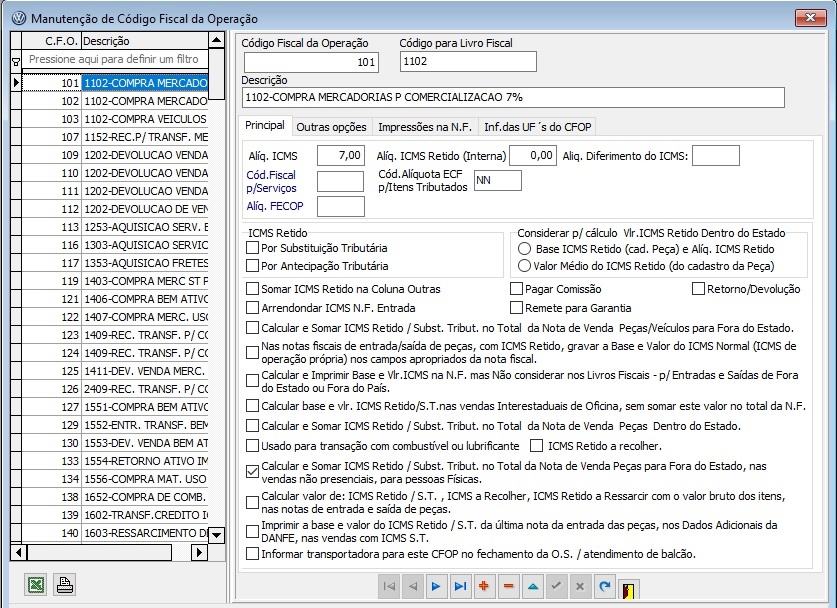837x608 pixels.
Task: Check Pagar Comissão option
Action: click(x=516, y=289)
